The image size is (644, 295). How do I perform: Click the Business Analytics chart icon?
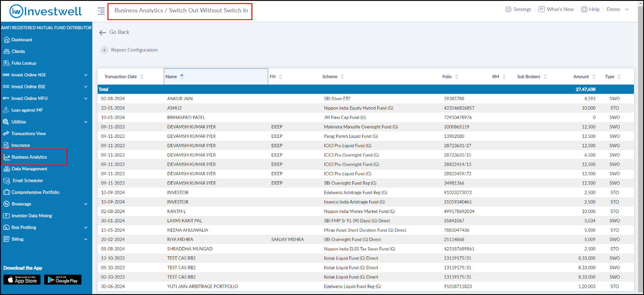pos(7,157)
